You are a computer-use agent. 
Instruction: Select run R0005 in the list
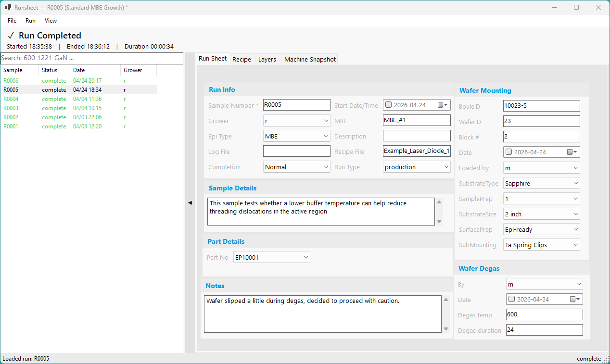[x=78, y=90]
